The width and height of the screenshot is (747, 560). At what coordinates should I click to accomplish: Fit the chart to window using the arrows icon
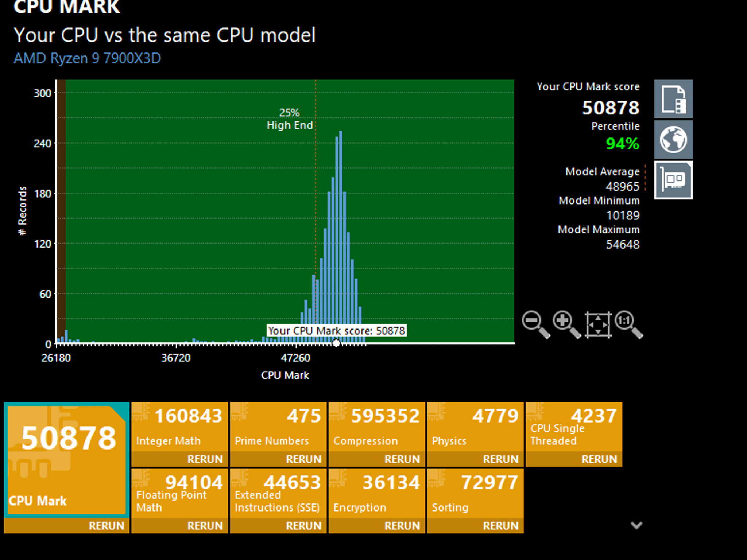pyautogui.click(x=598, y=324)
